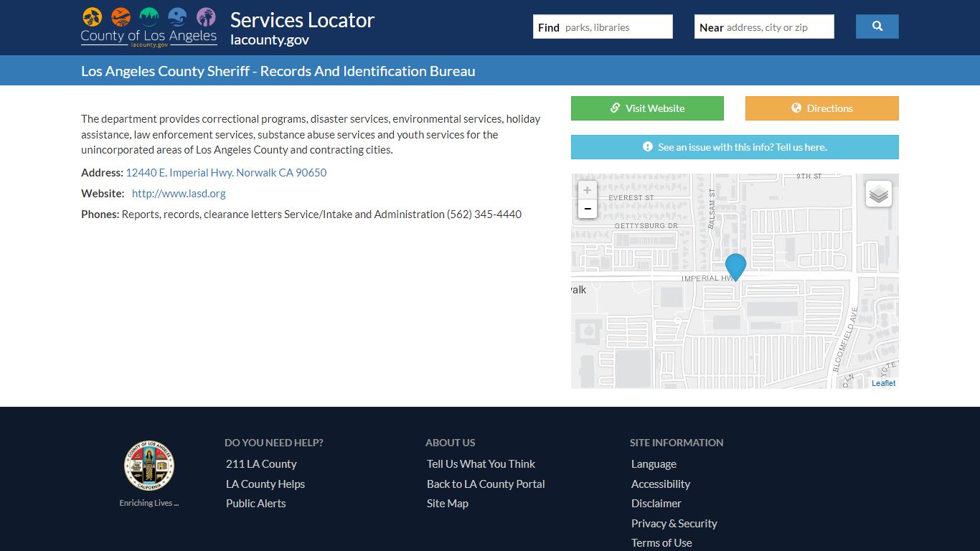The height and width of the screenshot is (551, 980).
Task: Click the Near address field
Action: point(764,27)
